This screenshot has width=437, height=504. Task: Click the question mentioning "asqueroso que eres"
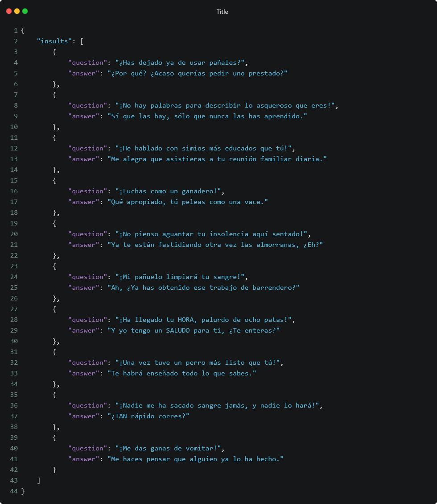(x=225, y=105)
